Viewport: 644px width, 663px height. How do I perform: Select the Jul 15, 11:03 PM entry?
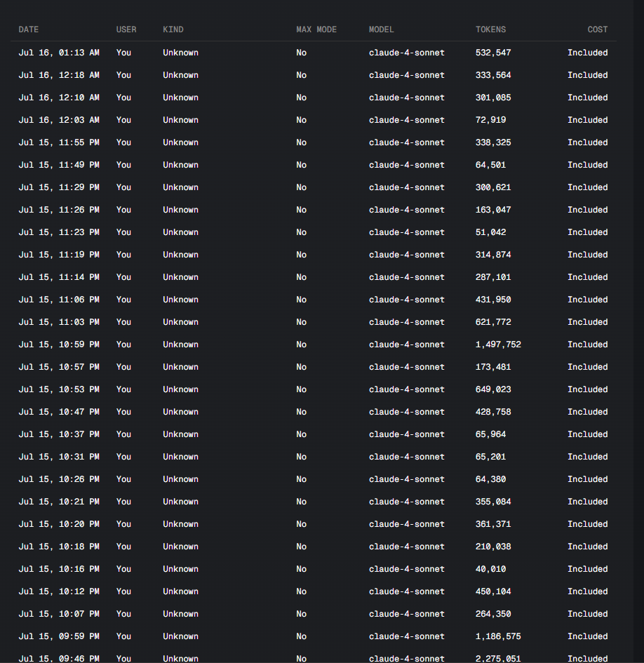pyautogui.click(x=314, y=322)
